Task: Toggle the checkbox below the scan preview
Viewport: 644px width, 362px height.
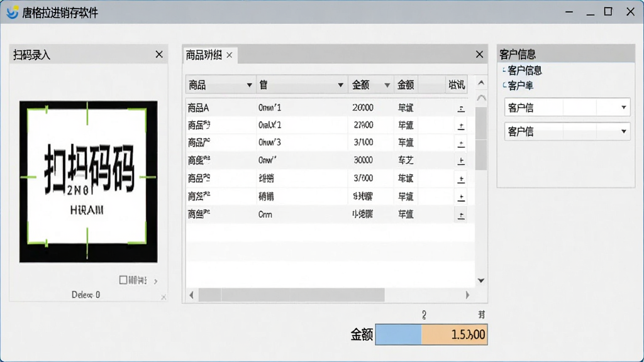Action: pos(123,280)
